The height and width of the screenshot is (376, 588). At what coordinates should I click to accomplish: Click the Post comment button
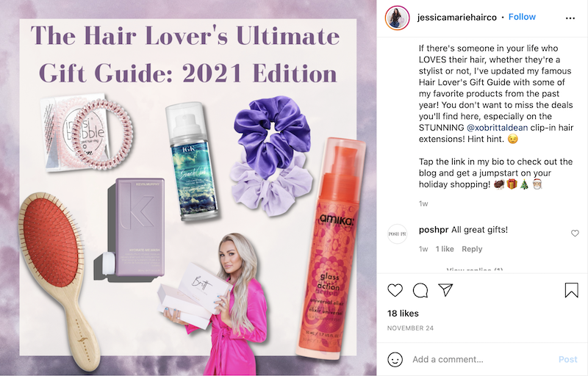coord(567,360)
